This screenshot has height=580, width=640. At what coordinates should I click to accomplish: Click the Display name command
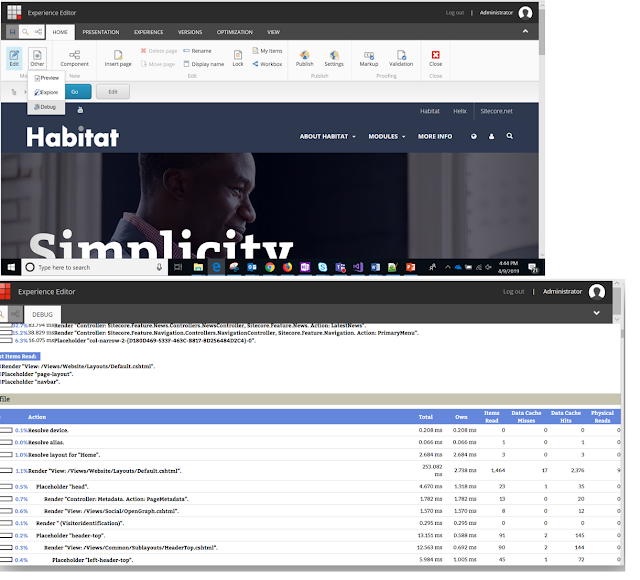(204, 64)
